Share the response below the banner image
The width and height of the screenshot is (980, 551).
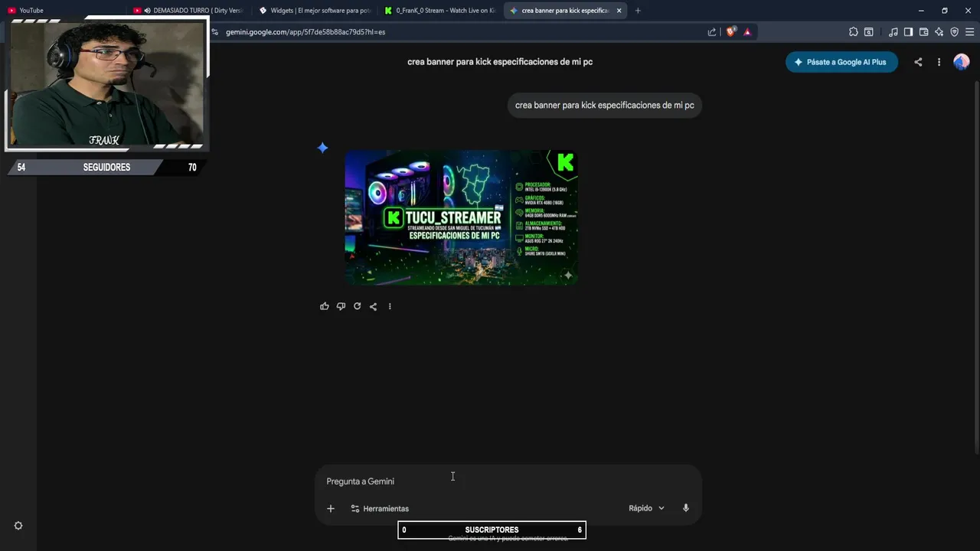coord(373,306)
